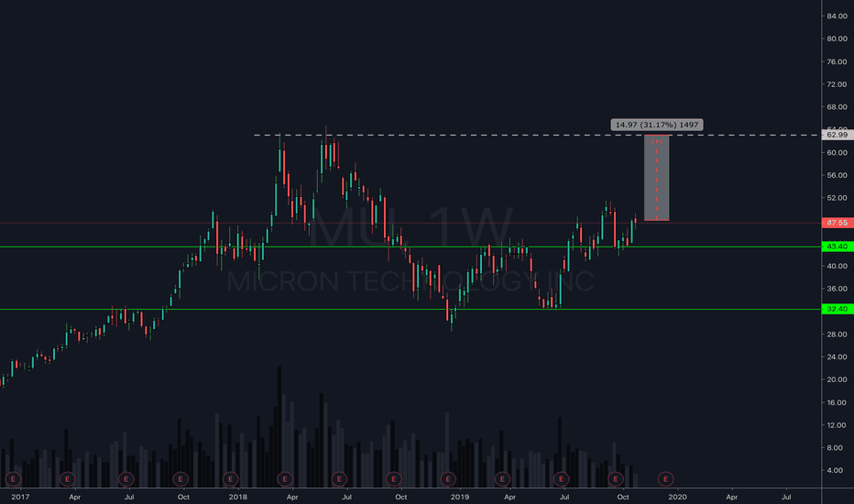Click the 72.00 price axis label
854x504 pixels.
point(838,84)
